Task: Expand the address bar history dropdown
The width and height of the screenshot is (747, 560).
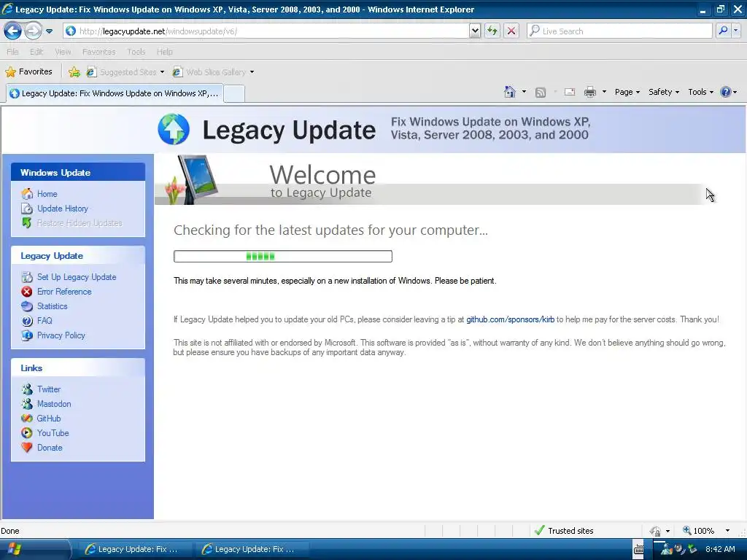Action: pos(474,31)
